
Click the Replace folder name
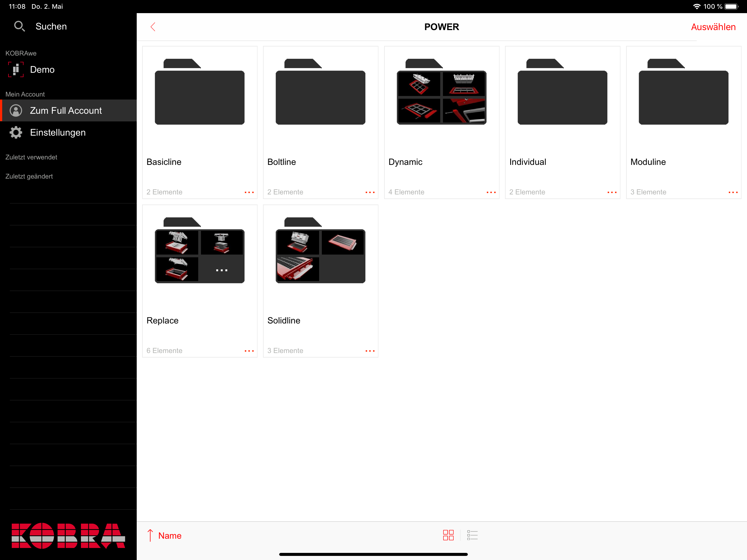[x=162, y=320]
